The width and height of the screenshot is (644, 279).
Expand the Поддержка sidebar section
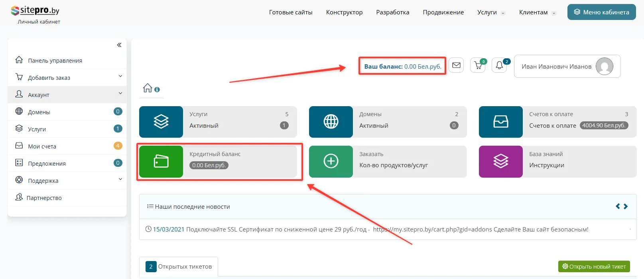pos(120,179)
